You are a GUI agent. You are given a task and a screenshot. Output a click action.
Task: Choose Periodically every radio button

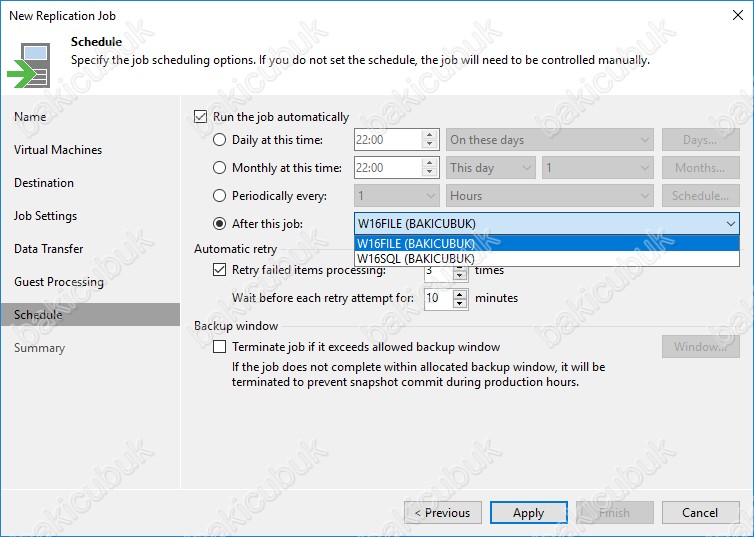coord(219,196)
